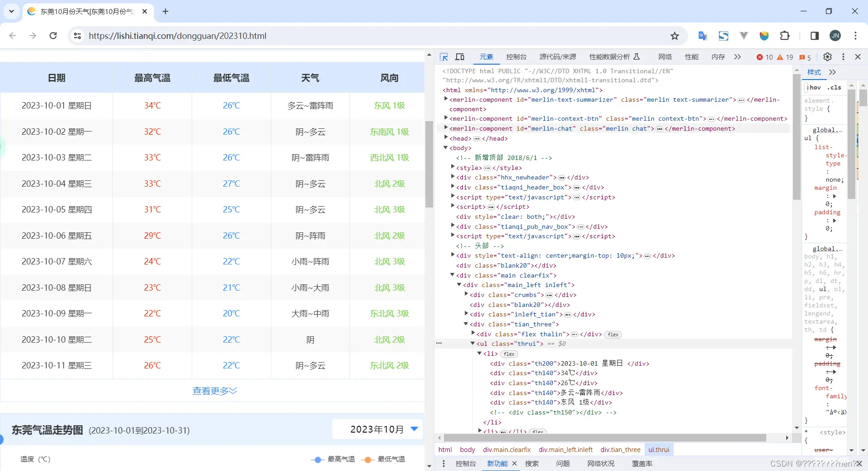Show more DevTools tabs chevron
This screenshot has width=868, height=471.
tap(737, 57)
